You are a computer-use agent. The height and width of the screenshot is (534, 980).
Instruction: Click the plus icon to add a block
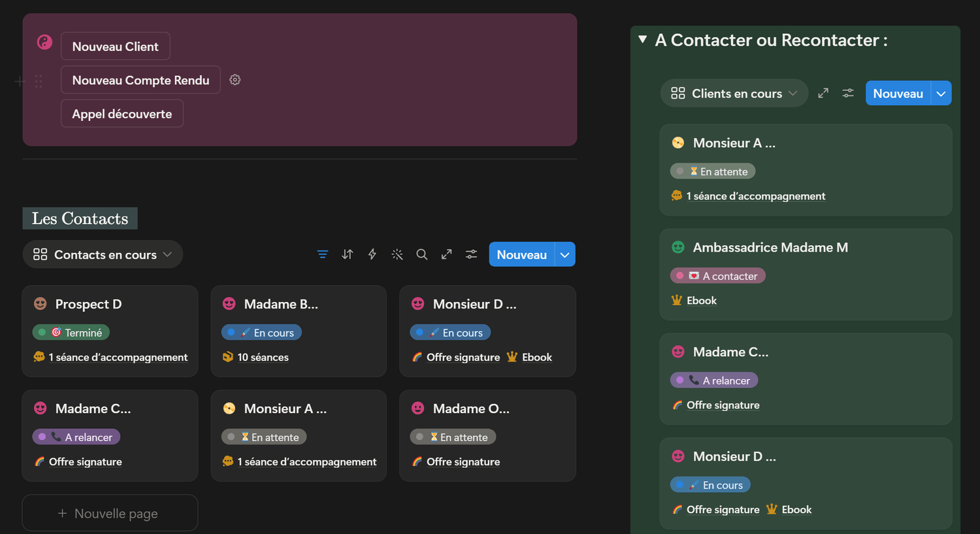click(x=19, y=81)
